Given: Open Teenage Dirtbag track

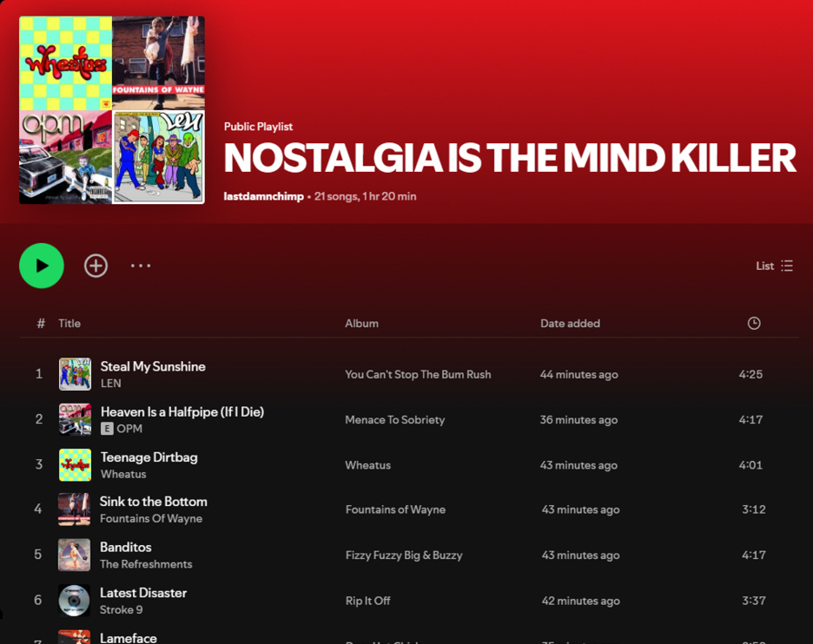Looking at the screenshot, I should click(x=149, y=457).
